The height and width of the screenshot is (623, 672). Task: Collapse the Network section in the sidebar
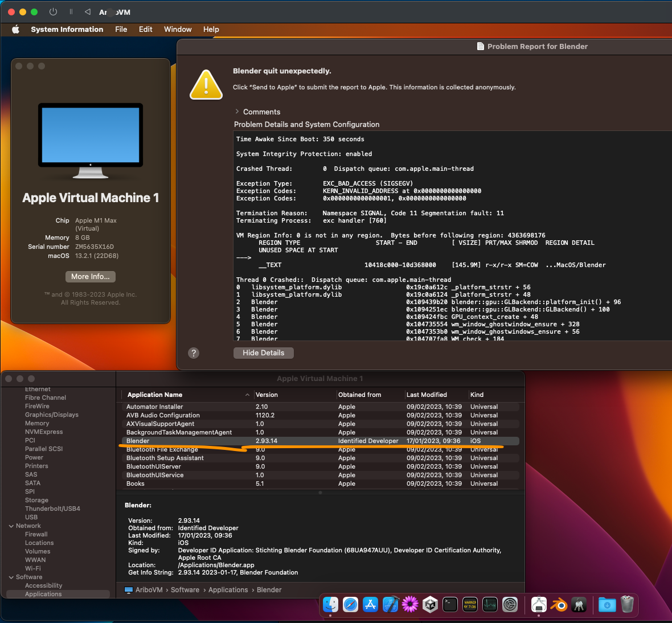pyautogui.click(x=12, y=526)
